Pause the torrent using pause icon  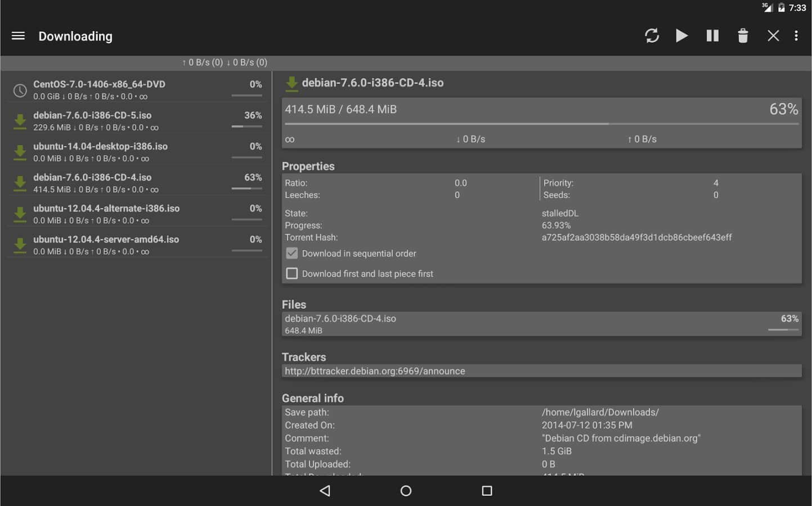(x=712, y=36)
